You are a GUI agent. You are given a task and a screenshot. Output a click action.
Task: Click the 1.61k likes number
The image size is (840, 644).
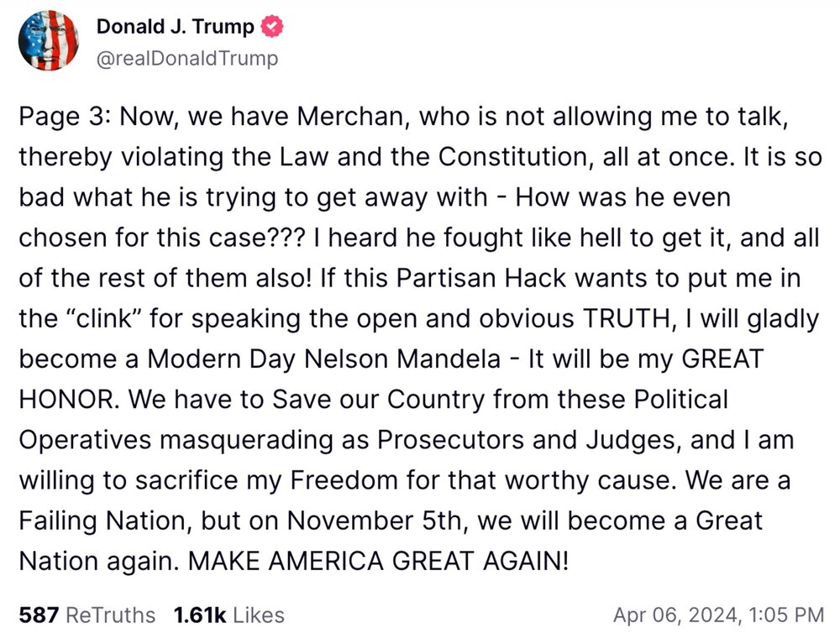tap(199, 615)
